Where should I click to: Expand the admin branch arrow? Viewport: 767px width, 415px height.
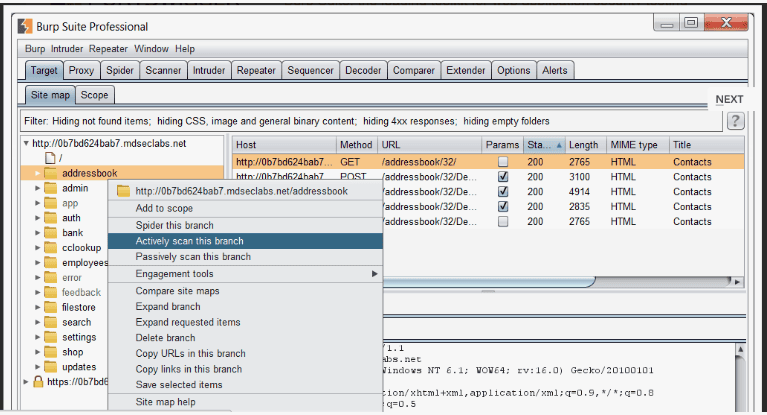coord(37,188)
